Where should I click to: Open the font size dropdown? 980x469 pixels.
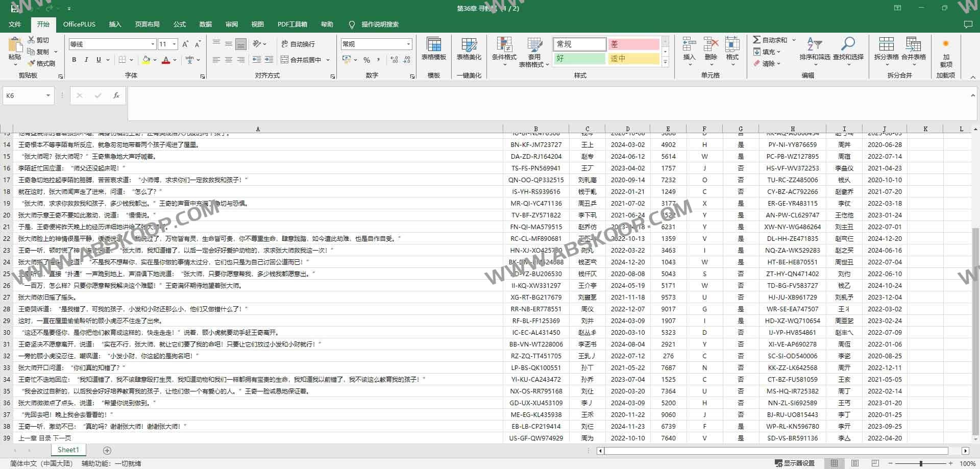pos(174,44)
